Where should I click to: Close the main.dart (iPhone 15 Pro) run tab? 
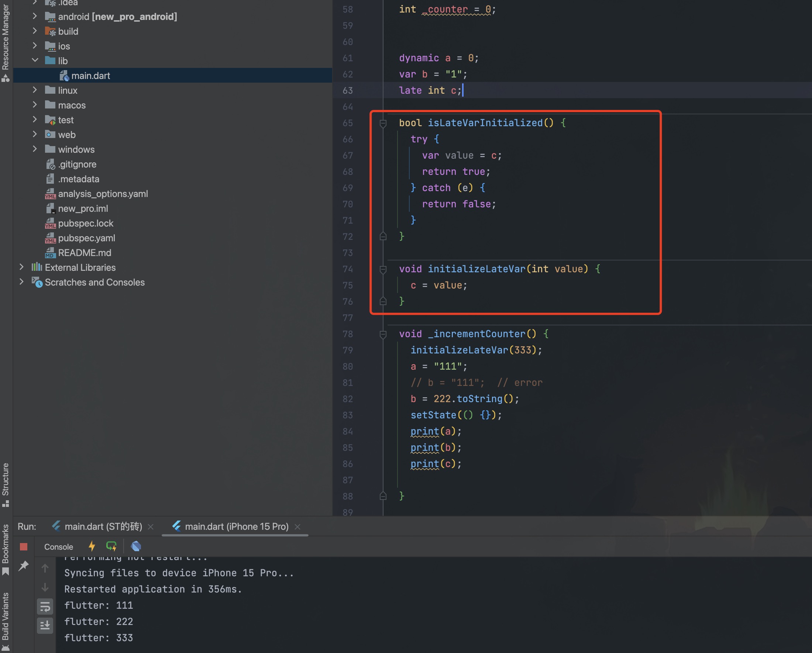click(297, 527)
